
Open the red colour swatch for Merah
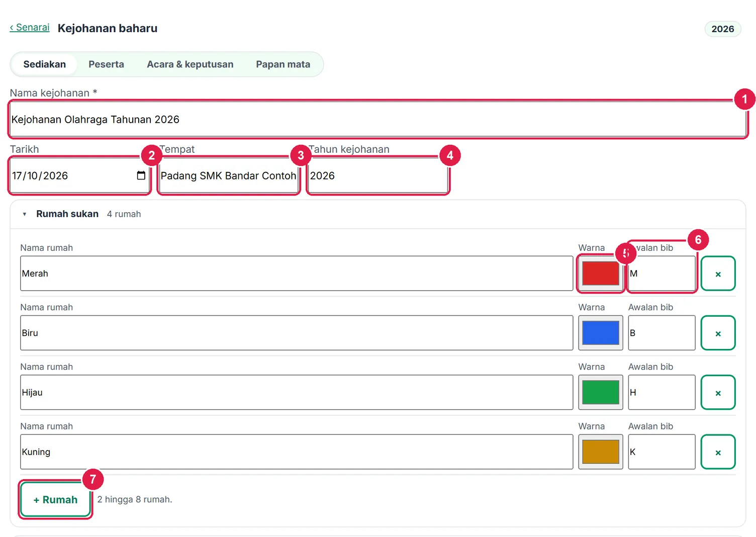click(601, 274)
